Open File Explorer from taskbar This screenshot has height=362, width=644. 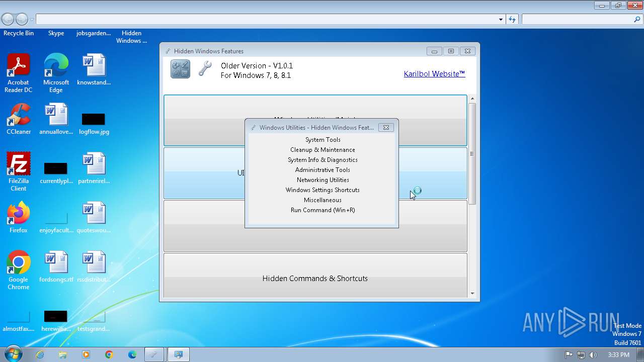coord(63,354)
